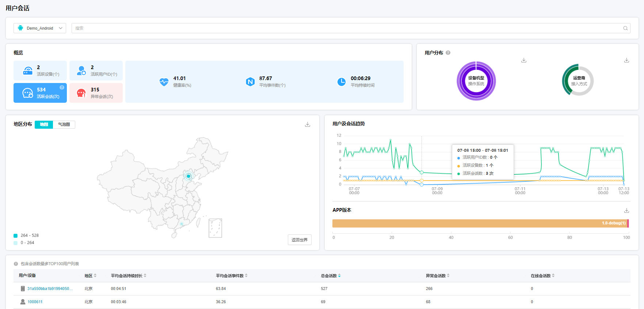Select the active sessions 534 card

pos(40,93)
